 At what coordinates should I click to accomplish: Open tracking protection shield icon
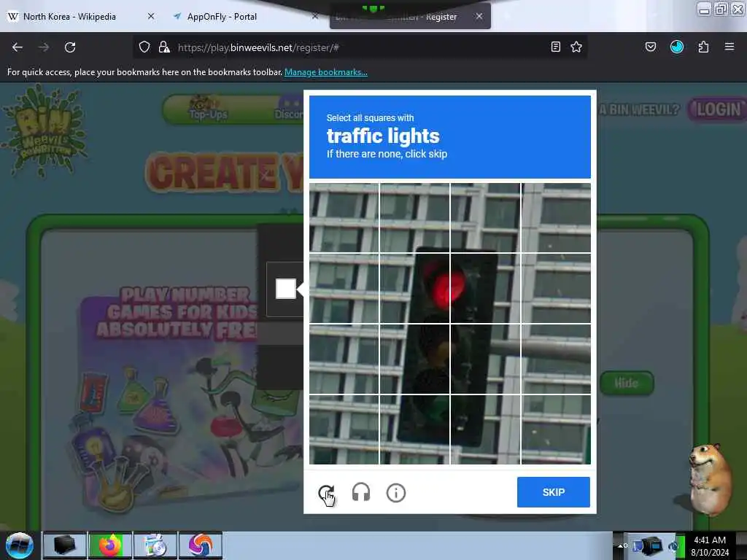(x=144, y=47)
